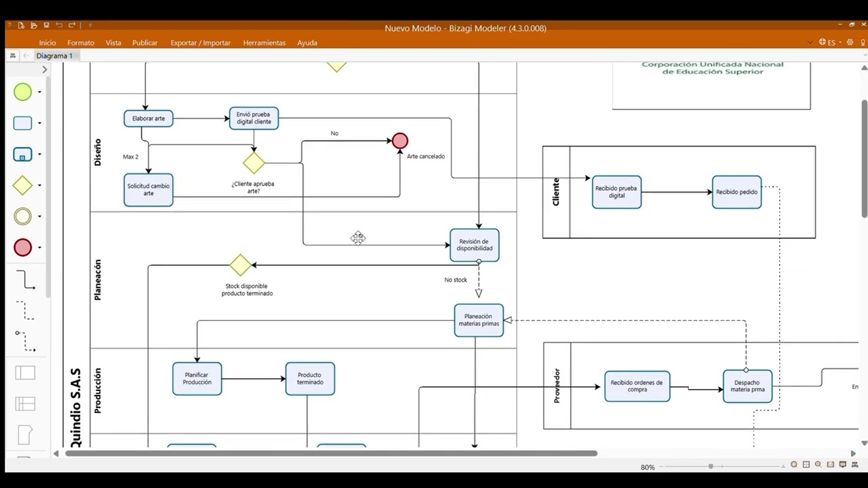Click the presentation screen icon in status bar
Viewport: 868px width, 488px height.
(x=843, y=465)
